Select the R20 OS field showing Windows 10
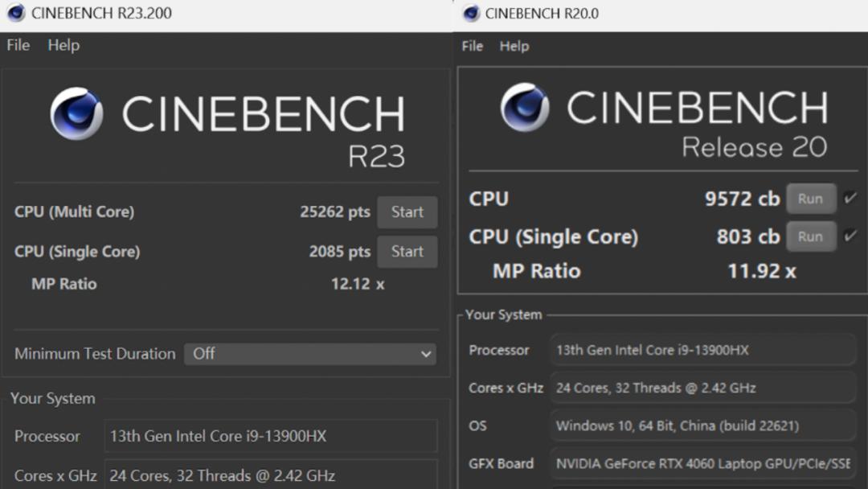The image size is (868, 489). (702, 425)
